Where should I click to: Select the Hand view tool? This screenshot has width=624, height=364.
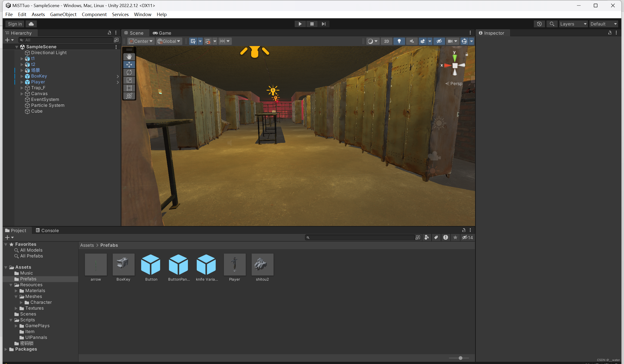click(129, 57)
